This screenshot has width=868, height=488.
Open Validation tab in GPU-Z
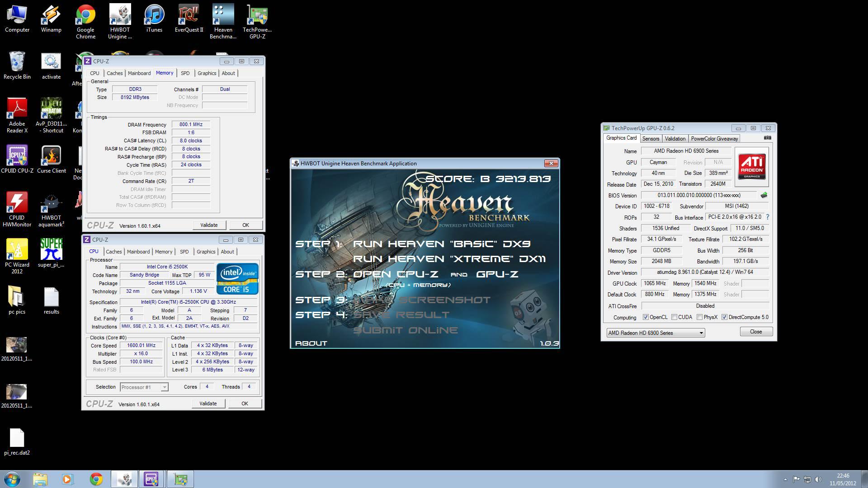(675, 139)
